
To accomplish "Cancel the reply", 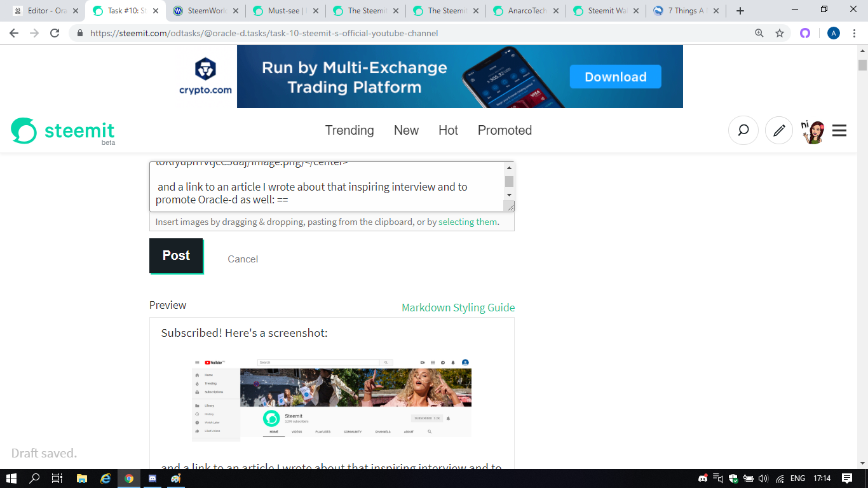I will tap(243, 259).
